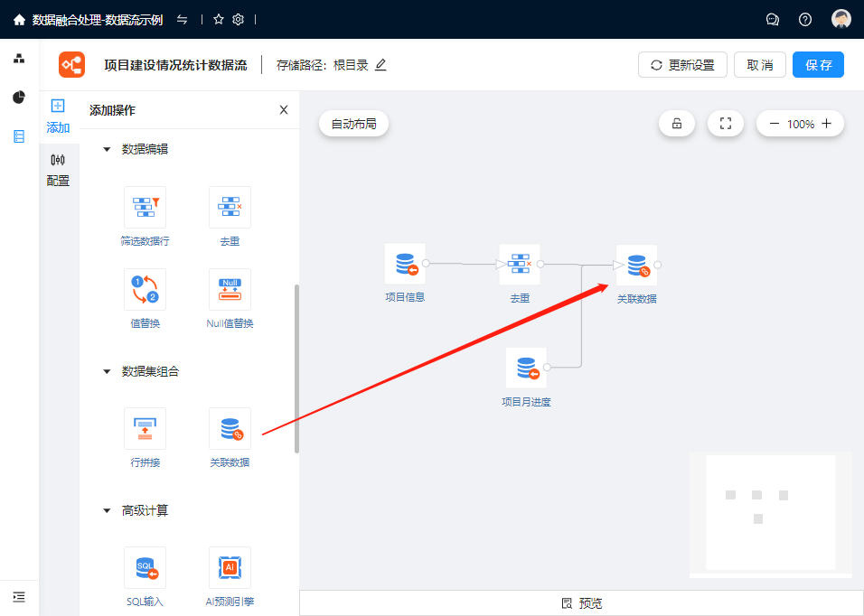
Task: Pick the 行拼接 row concatenation operation
Action: pos(145,429)
